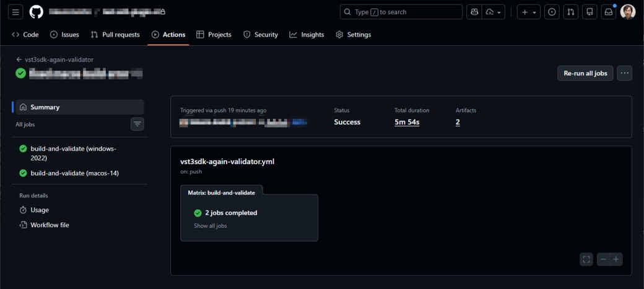This screenshot has height=289, width=644.
Task: Expand the create new plus dropdown
Action: [528, 12]
